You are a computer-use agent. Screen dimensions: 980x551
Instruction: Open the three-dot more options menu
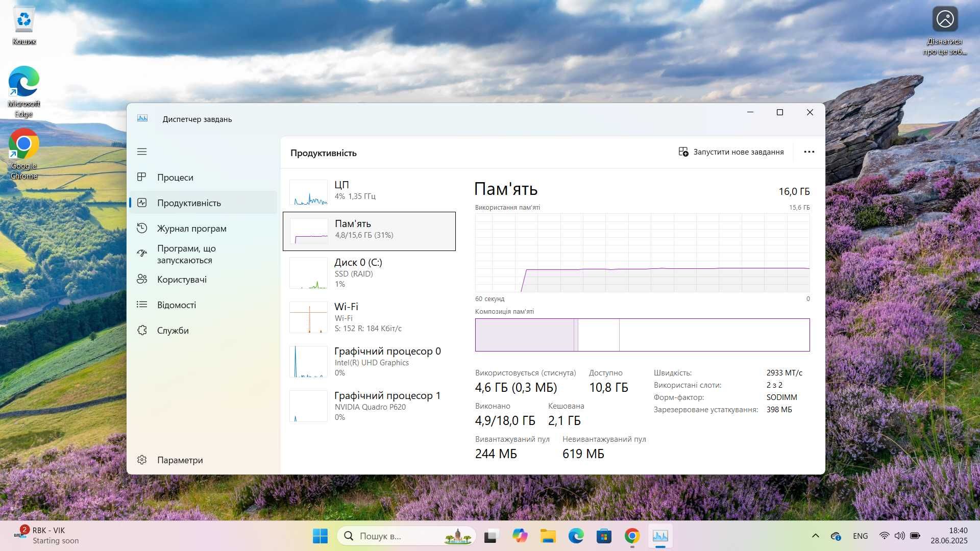point(809,152)
